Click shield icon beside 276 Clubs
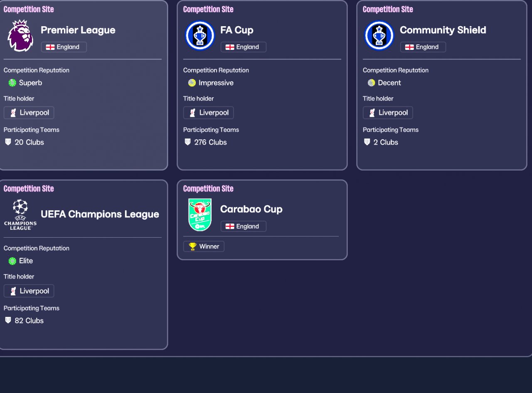532x393 pixels. point(187,142)
